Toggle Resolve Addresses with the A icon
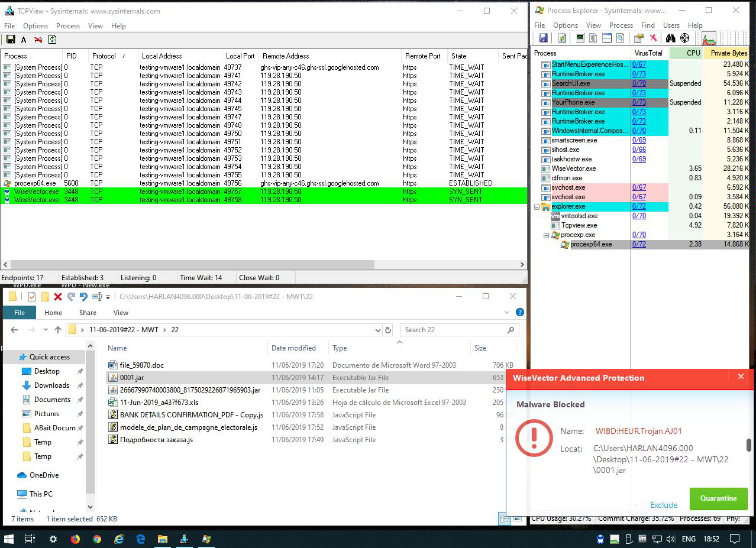Viewport: 756px width, 548px height. [x=24, y=40]
